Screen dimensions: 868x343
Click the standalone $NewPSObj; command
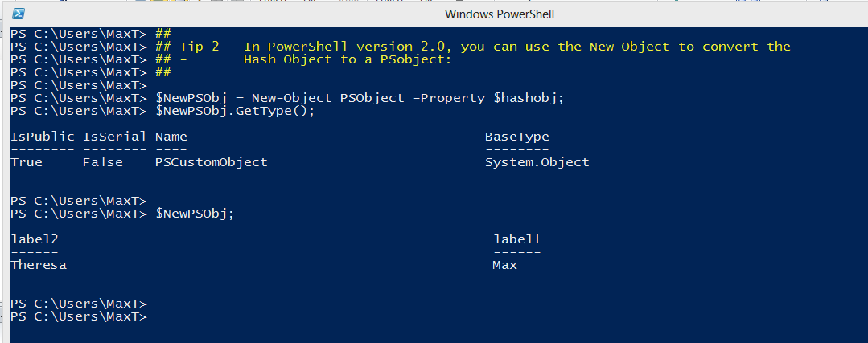195,214
